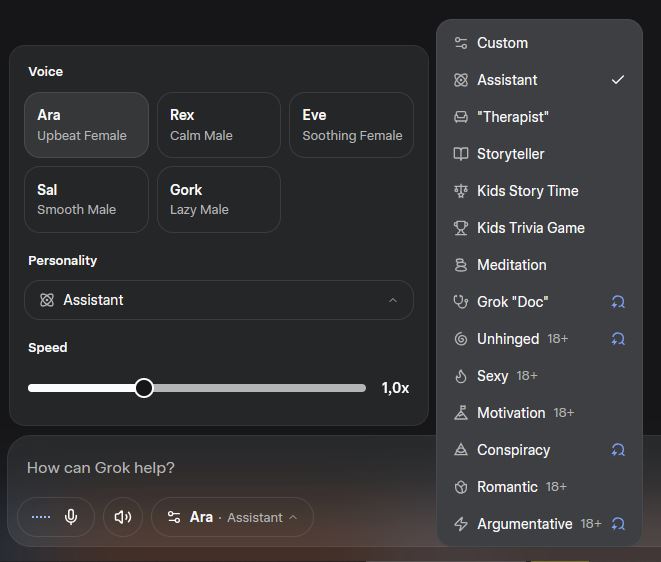Choose the Kids Trivia Game personality
This screenshot has height=562, width=661.
point(540,228)
